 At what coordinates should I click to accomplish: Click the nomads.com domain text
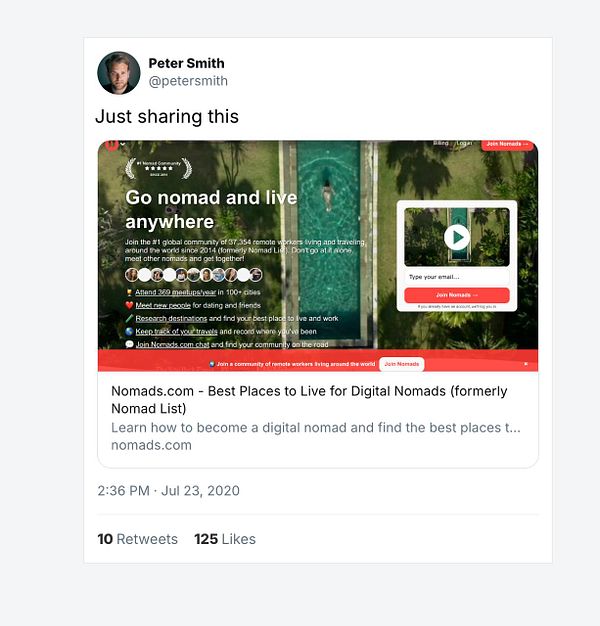pyautogui.click(x=151, y=445)
